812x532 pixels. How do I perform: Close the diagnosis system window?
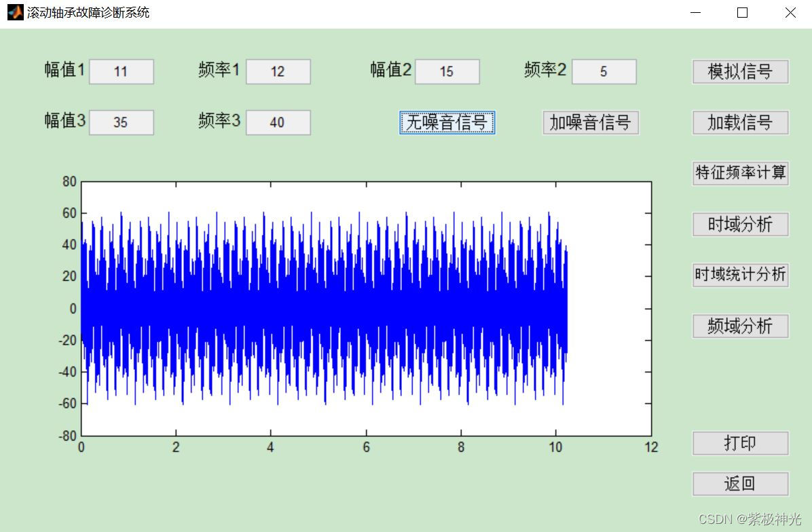[790, 12]
